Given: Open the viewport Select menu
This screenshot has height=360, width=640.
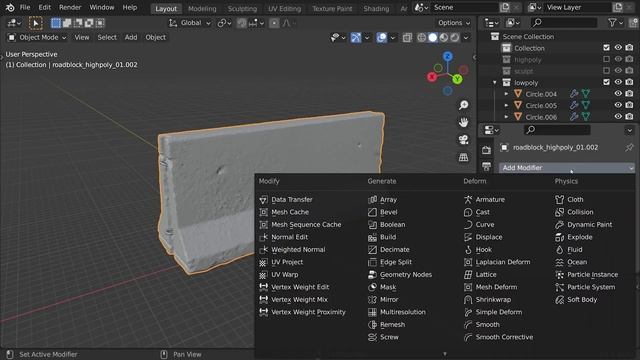Looking at the screenshot, I should (107, 38).
